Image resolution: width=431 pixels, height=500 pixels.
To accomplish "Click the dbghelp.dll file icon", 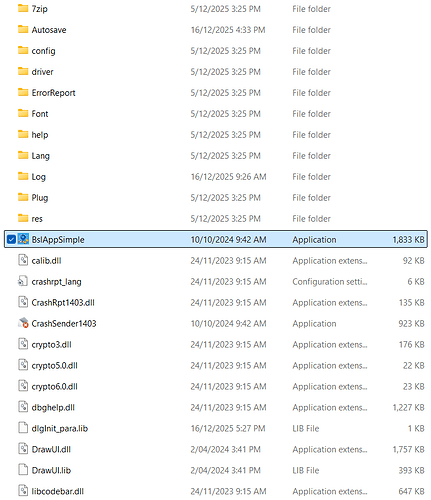I will pos(23,407).
